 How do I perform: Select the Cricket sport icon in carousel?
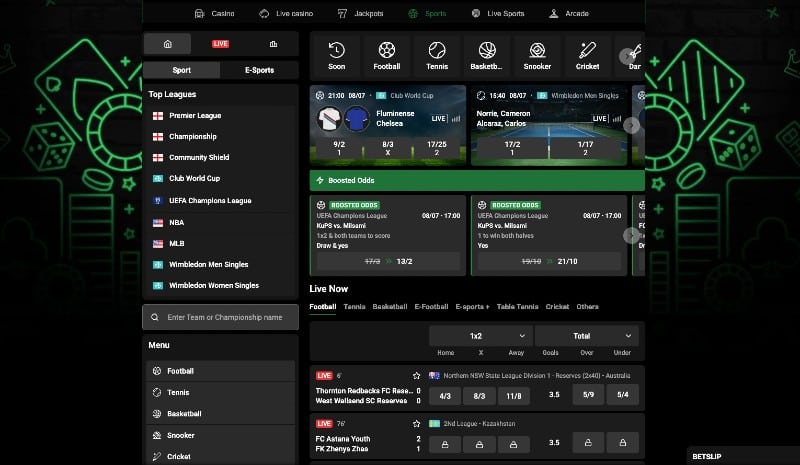[587, 56]
